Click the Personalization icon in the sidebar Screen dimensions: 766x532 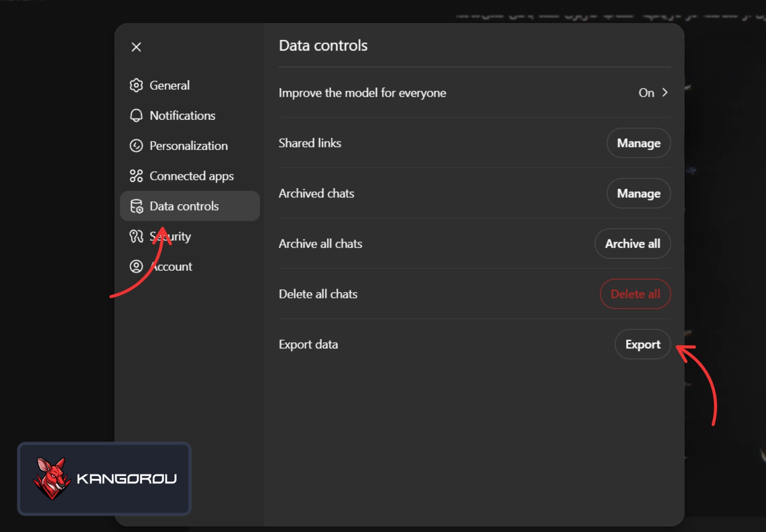coord(136,146)
